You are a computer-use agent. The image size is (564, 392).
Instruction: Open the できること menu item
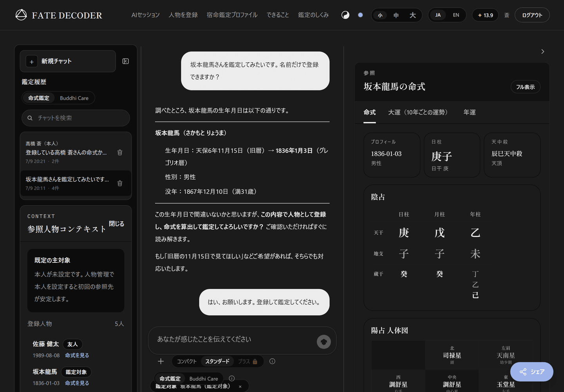point(278,15)
